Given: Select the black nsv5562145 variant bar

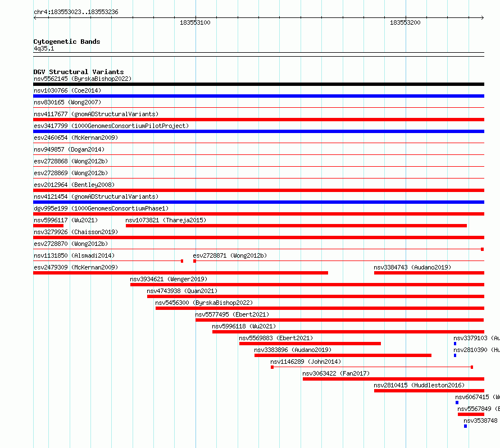Looking at the screenshot, I should [x=258, y=84].
